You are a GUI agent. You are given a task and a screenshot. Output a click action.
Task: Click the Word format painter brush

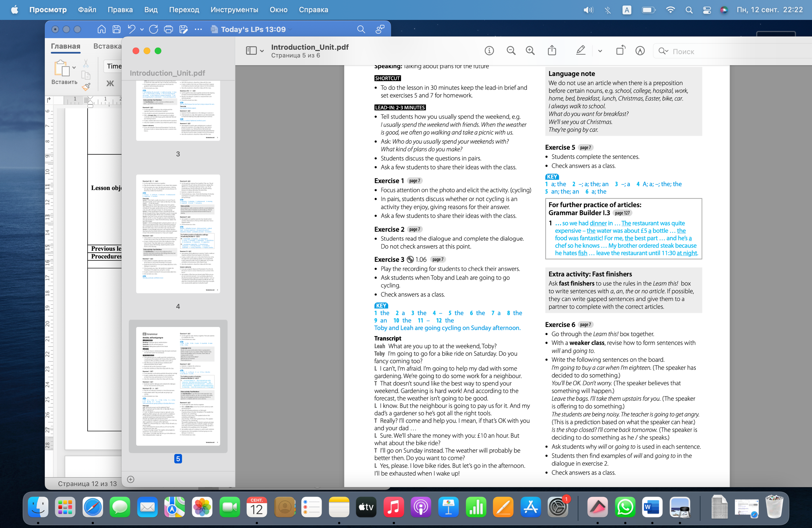click(86, 87)
